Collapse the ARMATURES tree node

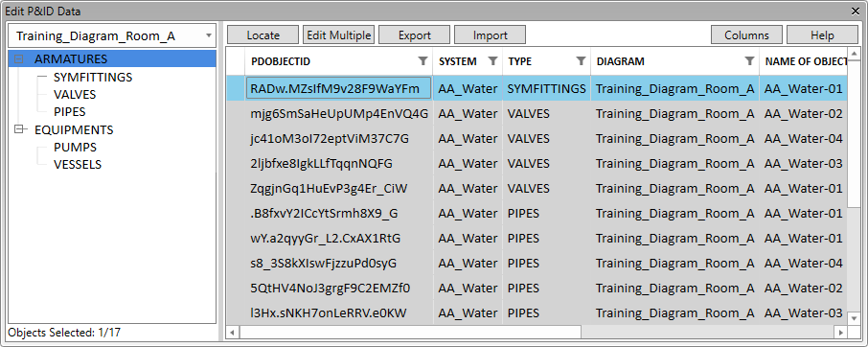pyautogui.click(x=19, y=59)
